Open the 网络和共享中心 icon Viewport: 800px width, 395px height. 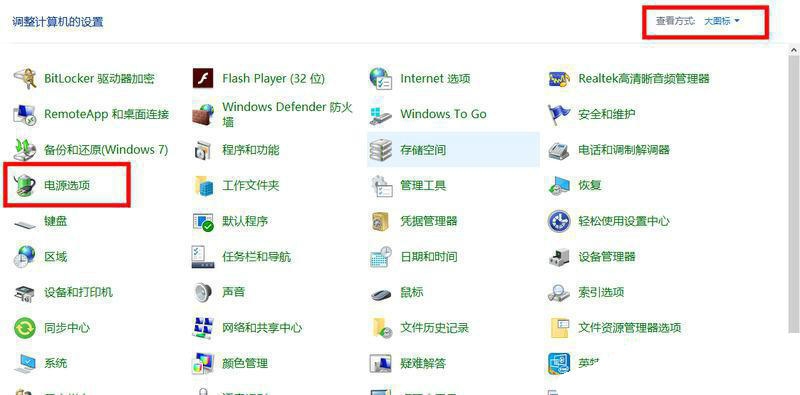pyautogui.click(x=203, y=328)
